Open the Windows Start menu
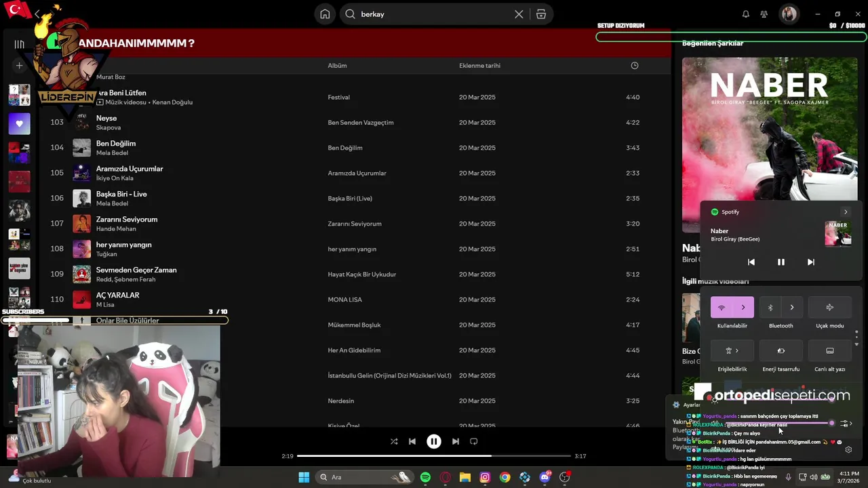This screenshot has width=868, height=488. click(304, 477)
